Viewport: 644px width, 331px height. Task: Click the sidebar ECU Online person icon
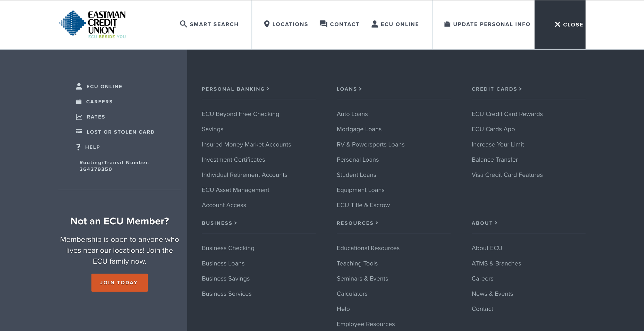79,86
